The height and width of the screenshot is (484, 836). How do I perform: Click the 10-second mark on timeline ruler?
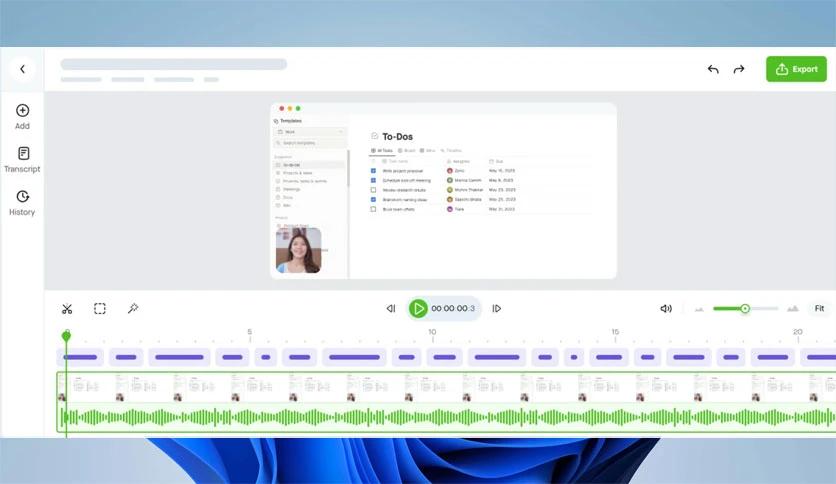pos(432,333)
